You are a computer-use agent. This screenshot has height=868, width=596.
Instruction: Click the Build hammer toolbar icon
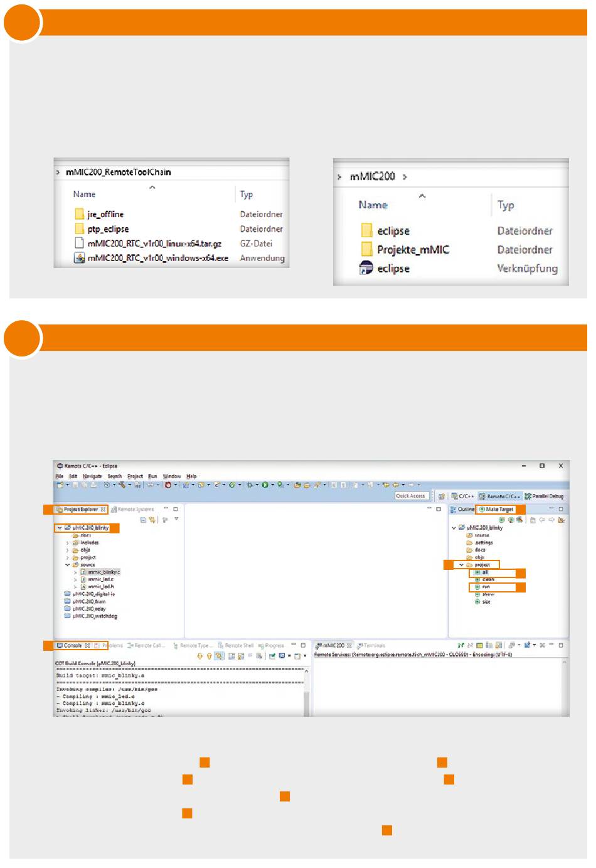point(122,485)
